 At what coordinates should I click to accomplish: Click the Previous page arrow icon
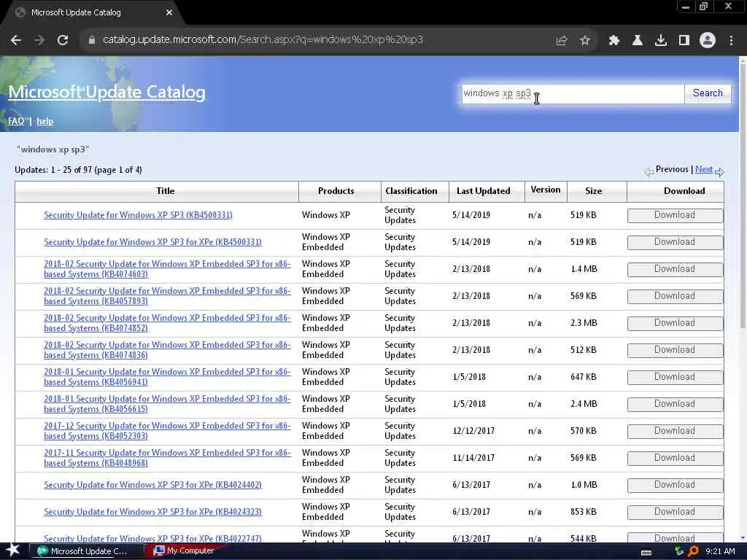(x=649, y=172)
